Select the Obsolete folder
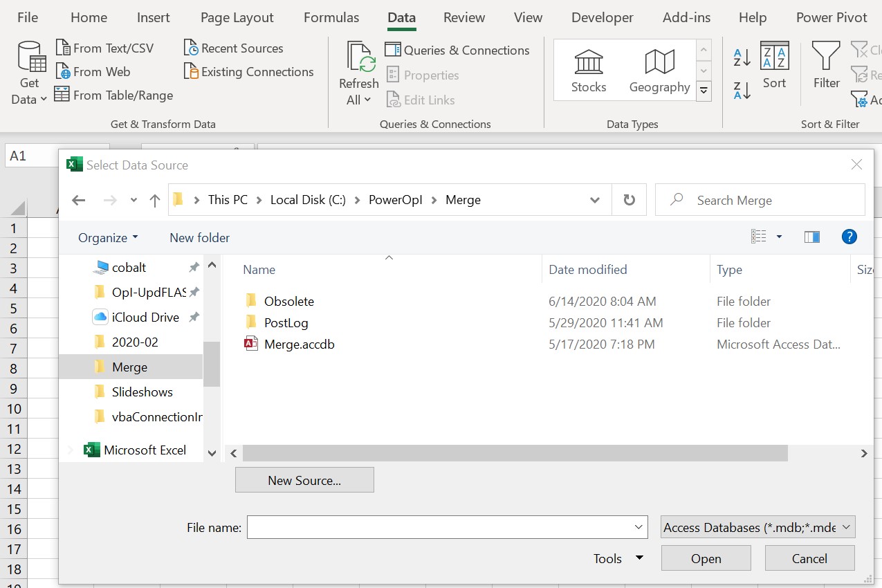 coord(288,301)
